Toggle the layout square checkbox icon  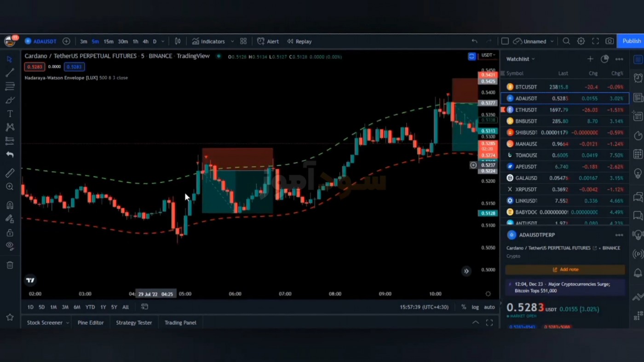click(x=505, y=41)
